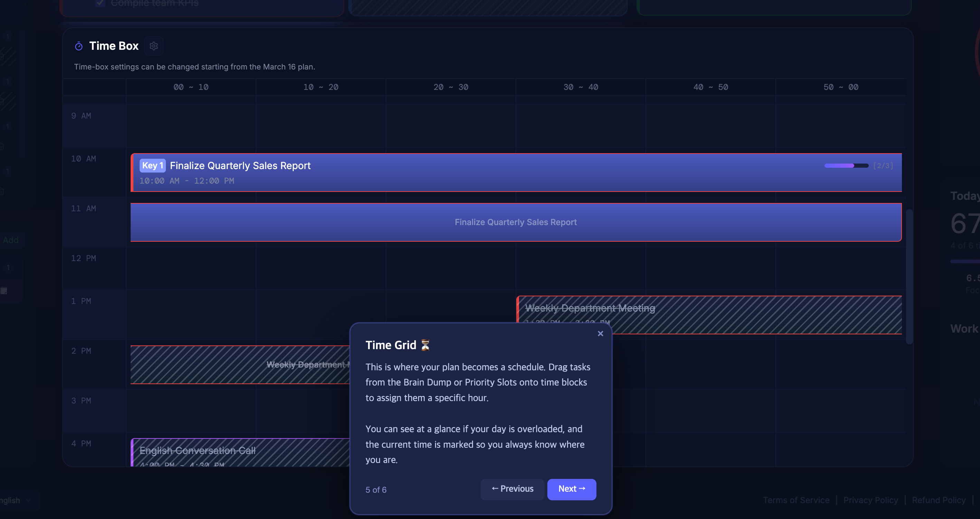The width and height of the screenshot is (980, 519).
Task: Open Time Box settings gear icon
Action: point(154,46)
